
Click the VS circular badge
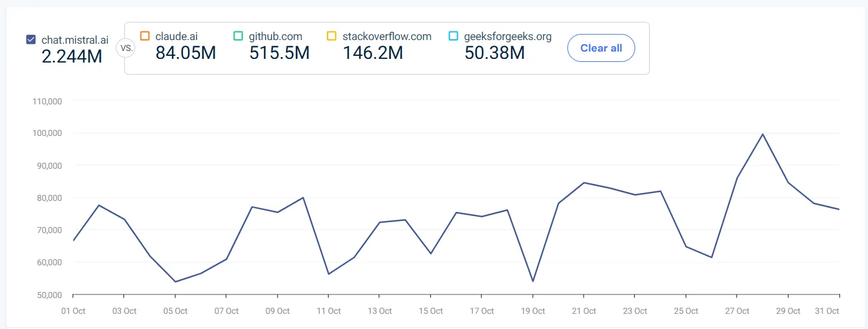[x=125, y=47]
